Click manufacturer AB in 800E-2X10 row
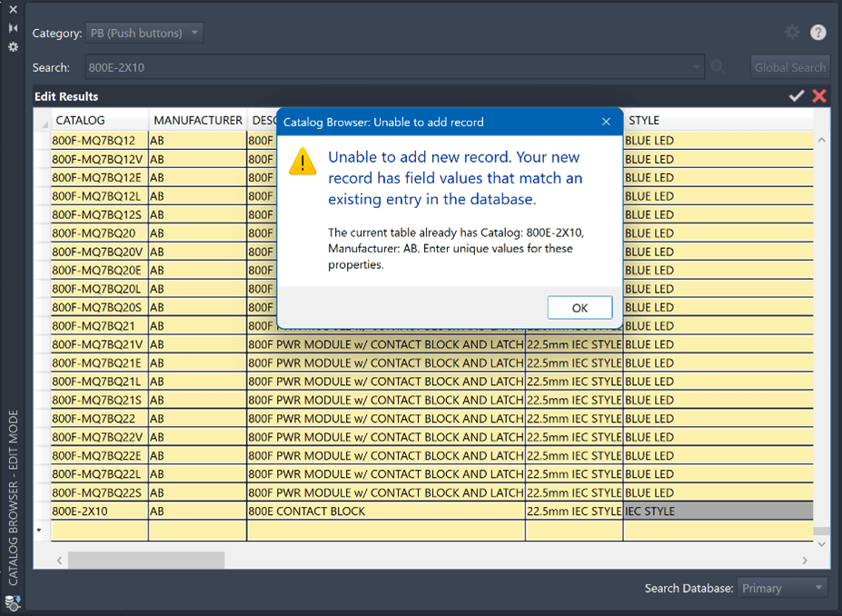 click(198, 512)
